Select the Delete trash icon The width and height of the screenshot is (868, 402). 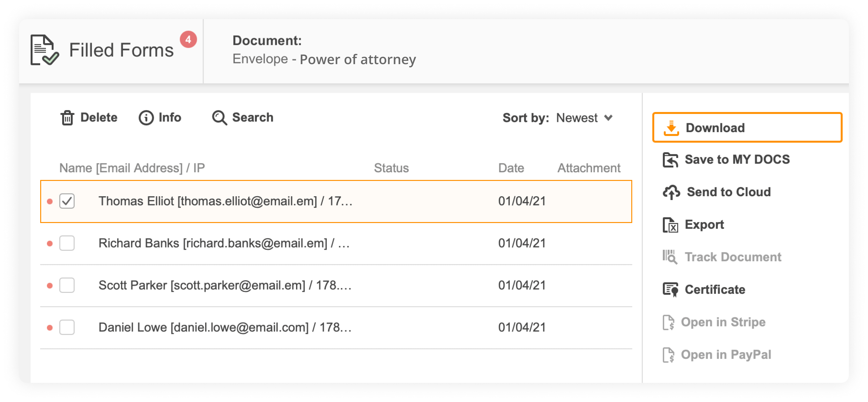67,118
